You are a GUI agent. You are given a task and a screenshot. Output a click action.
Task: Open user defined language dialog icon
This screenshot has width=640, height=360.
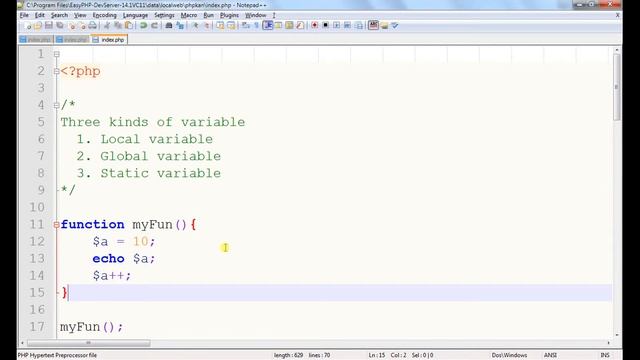point(278,26)
